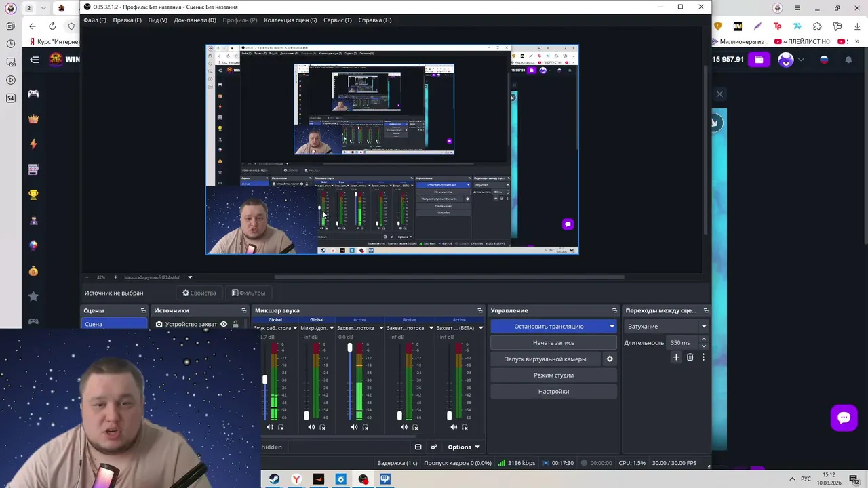
Task: Click the Свойства button
Action: coord(199,293)
